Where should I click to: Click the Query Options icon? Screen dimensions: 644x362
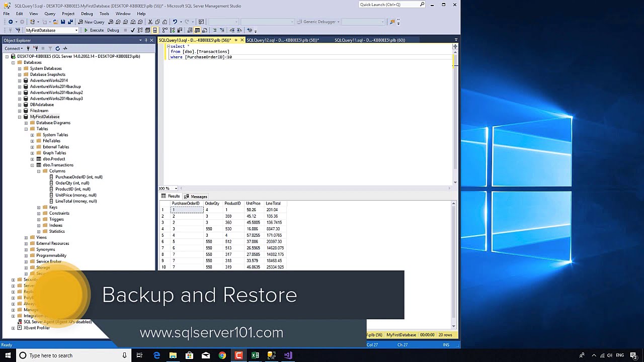(147, 30)
